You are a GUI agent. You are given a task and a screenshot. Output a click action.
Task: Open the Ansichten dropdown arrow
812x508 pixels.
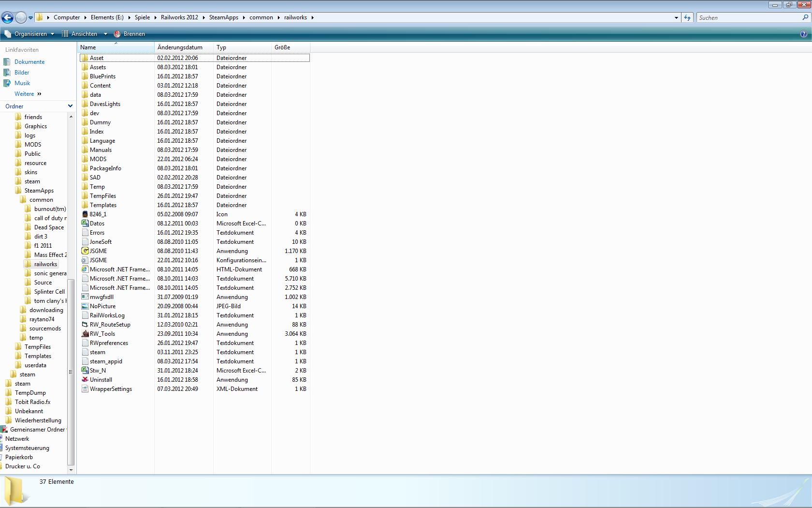pos(105,34)
